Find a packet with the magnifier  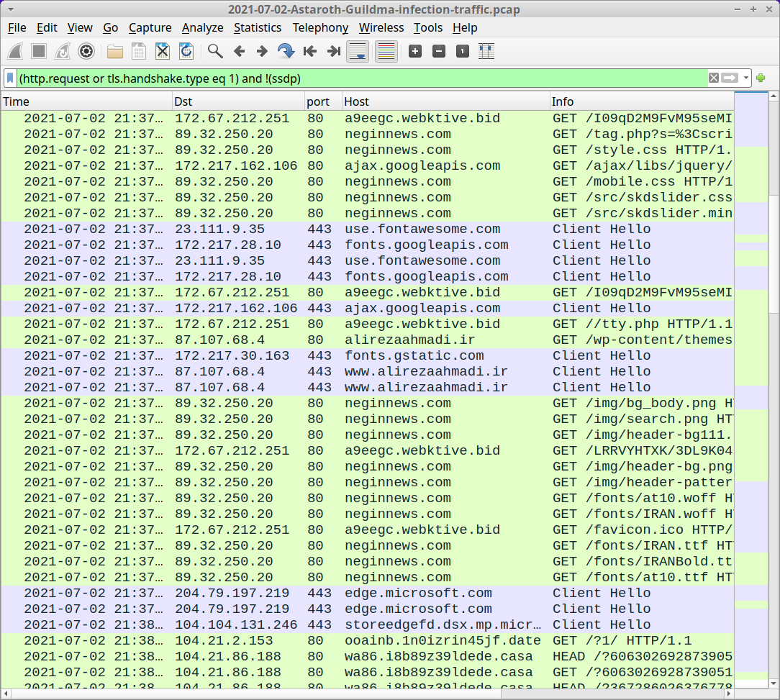point(215,51)
